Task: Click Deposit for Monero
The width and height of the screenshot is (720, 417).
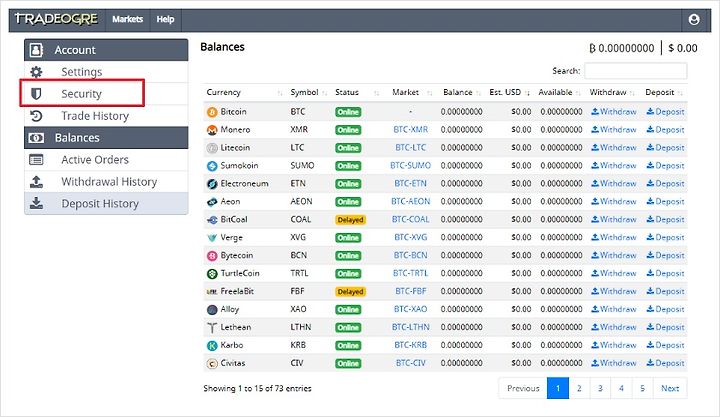Action: [x=665, y=130]
